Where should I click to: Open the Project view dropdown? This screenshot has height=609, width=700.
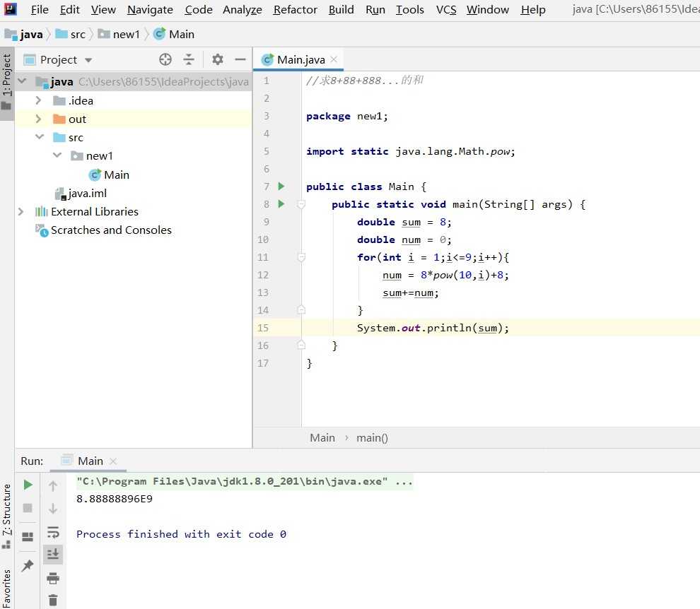point(88,60)
